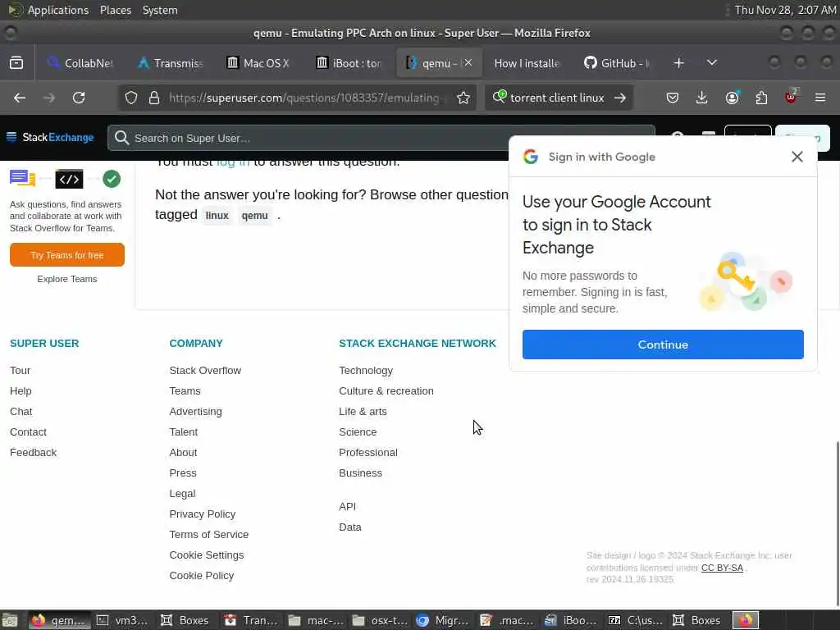The height and width of the screenshot is (630, 840).
Task: Open the Feedback footer link
Action: pos(33,453)
